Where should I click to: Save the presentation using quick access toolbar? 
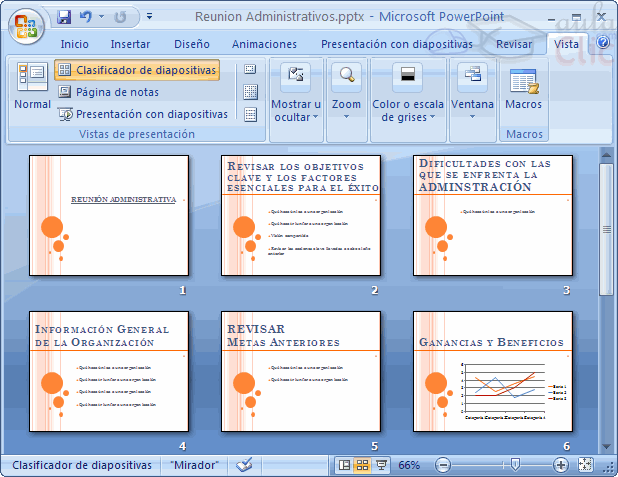coord(65,17)
